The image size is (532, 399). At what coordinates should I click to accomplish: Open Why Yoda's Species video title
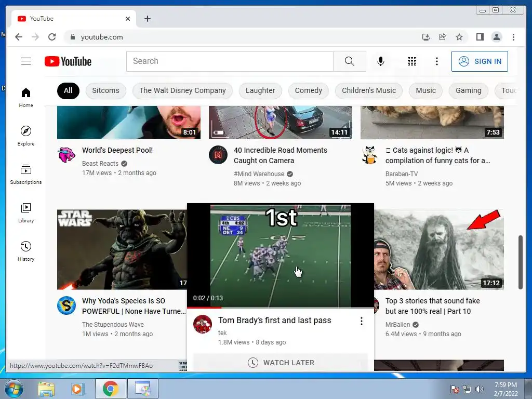pos(134,306)
